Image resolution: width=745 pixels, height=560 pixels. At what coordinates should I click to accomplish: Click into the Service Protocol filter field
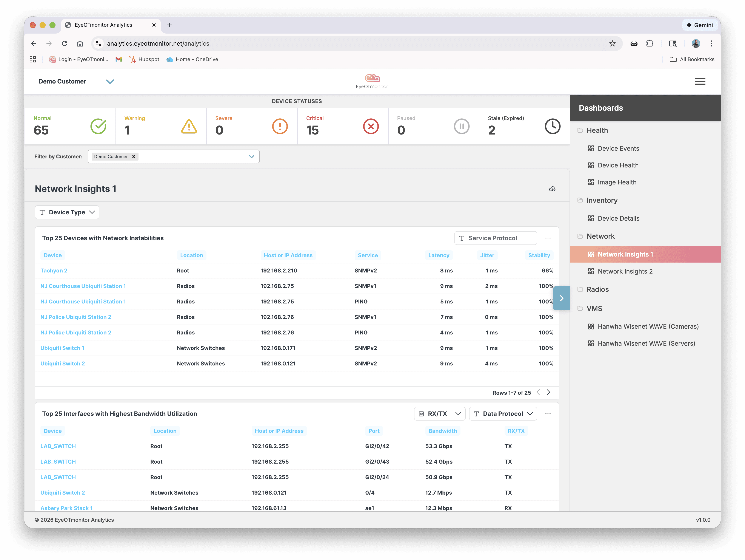pyautogui.click(x=496, y=238)
